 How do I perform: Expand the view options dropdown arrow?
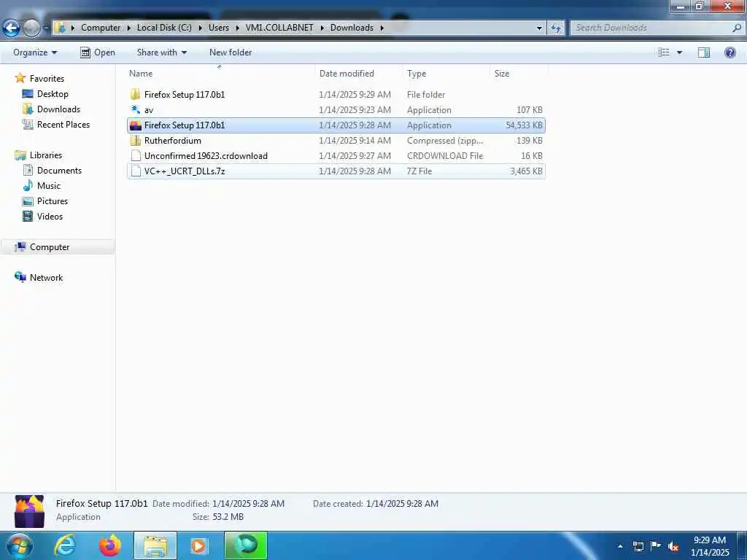679,52
